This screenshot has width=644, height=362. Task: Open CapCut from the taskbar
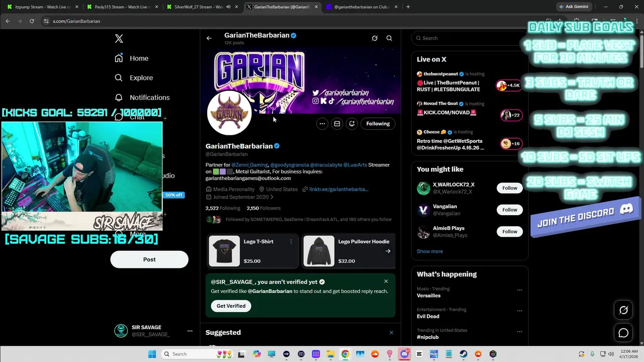point(420,354)
